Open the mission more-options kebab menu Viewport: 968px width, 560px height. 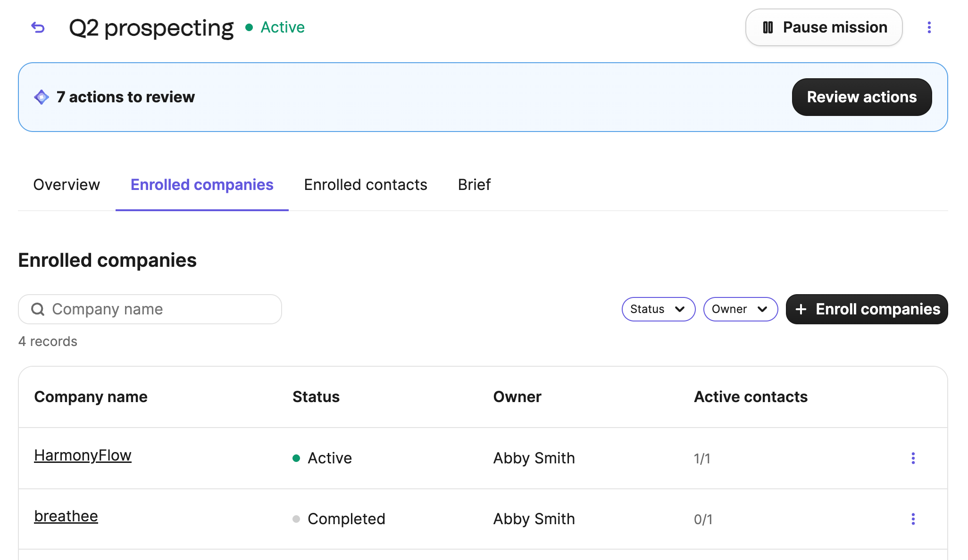(929, 27)
